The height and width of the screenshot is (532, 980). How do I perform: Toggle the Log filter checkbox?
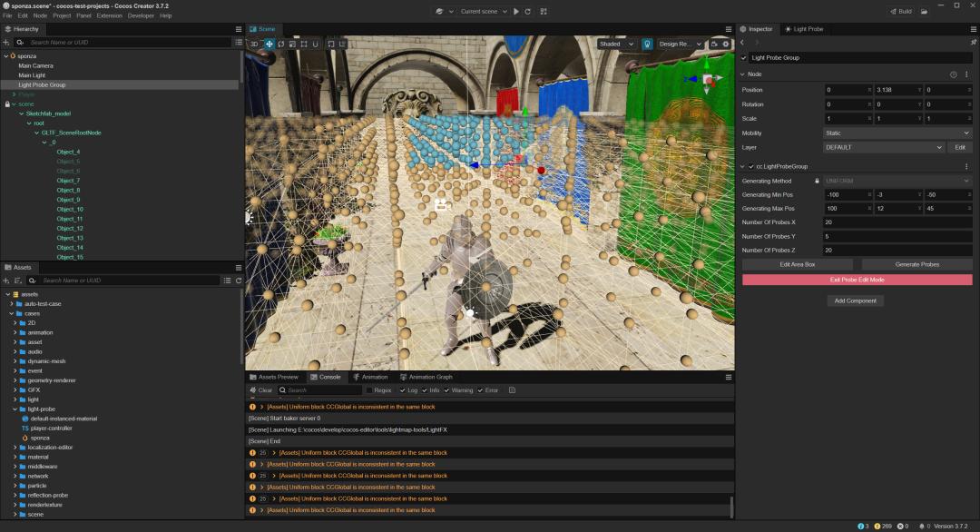pos(403,390)
